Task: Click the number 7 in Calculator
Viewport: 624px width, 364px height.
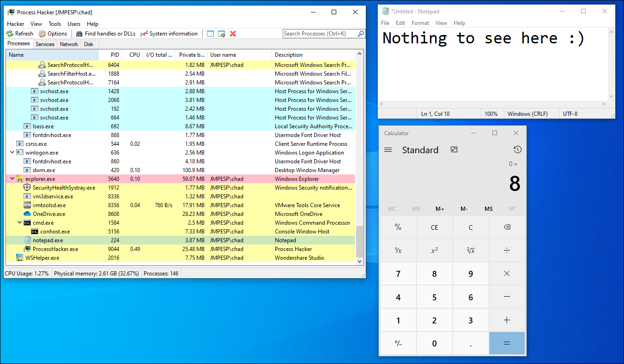Action: tap(398, 274)
